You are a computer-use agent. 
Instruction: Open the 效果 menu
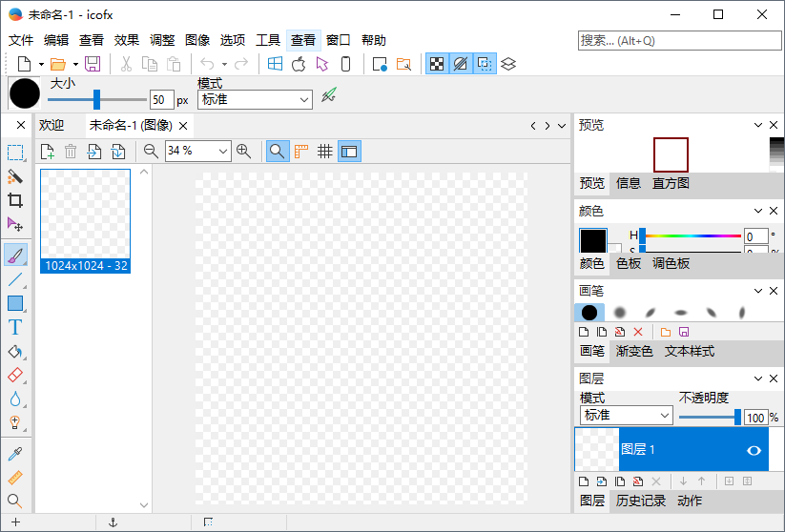click(x=126, y=40)
